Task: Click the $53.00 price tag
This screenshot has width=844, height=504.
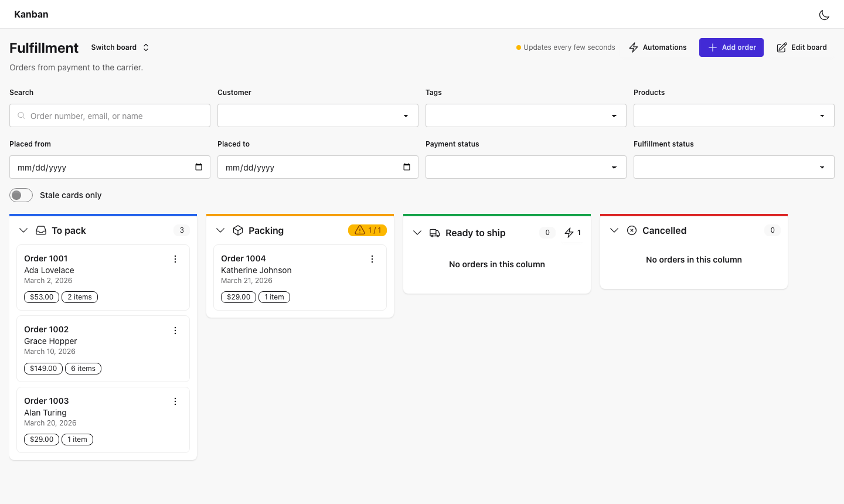Action: (42, 297)
